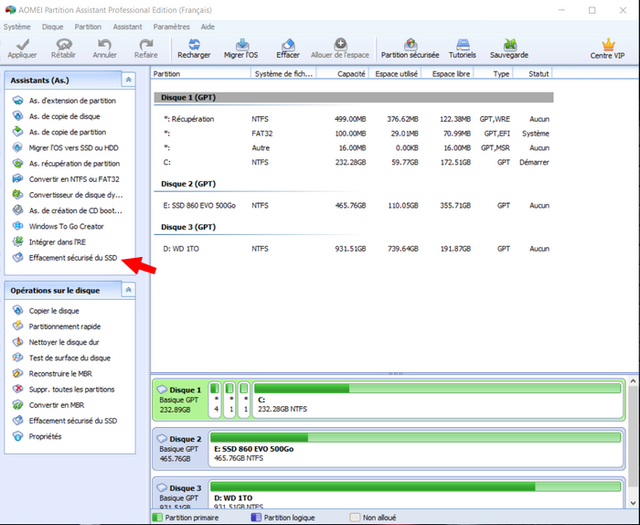The image size is (640, 525).
Task: Select the C: partition row in list
Action: 353,162
